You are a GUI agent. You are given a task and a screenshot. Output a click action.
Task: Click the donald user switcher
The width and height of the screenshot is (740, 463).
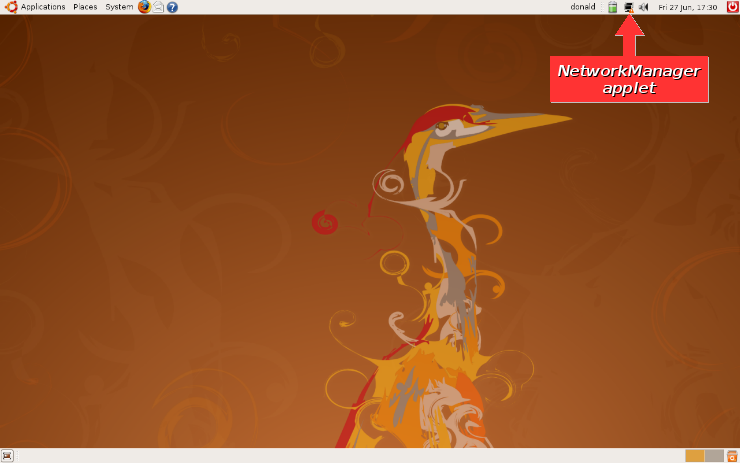coord(583,7)
